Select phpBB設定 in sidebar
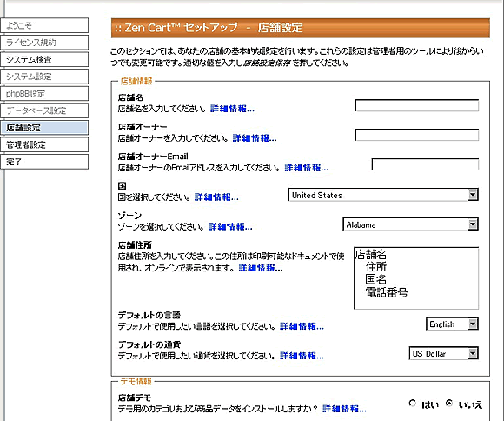Image resolution: width=504 pixels, height=421 pixels. pyautogui.click(x=44, y=94)
